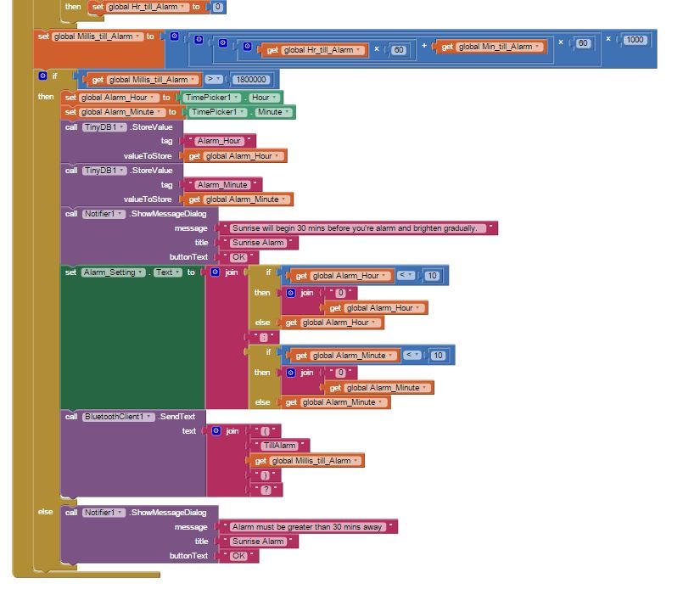Click mutator gear on Alarm_Setting join block
Viewport: 700px width, 595px height.
[216, 272]
